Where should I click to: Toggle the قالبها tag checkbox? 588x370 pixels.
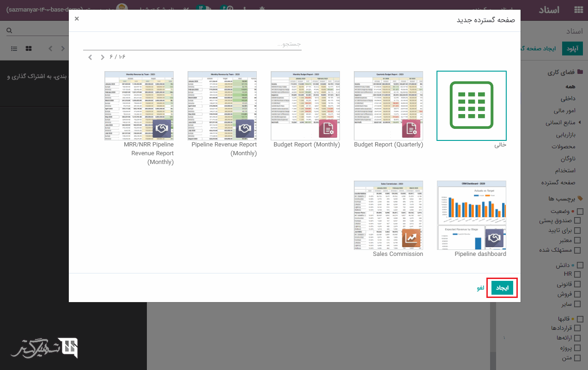pos(580,319)
